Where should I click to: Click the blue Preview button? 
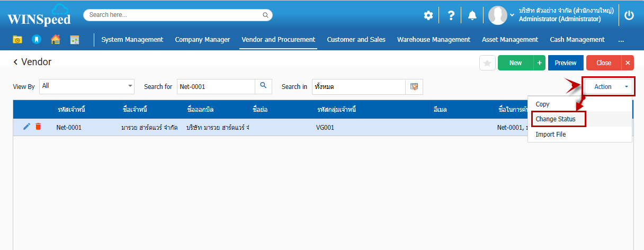(565, 63)
